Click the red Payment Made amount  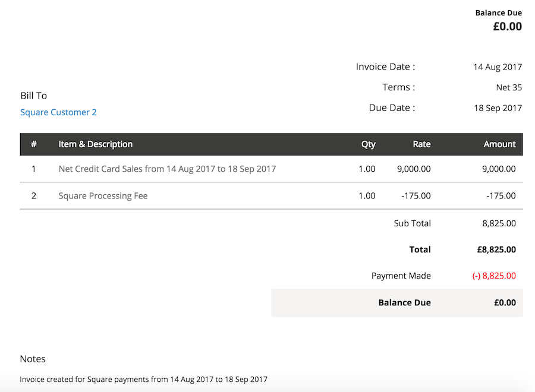click(494, 276)
